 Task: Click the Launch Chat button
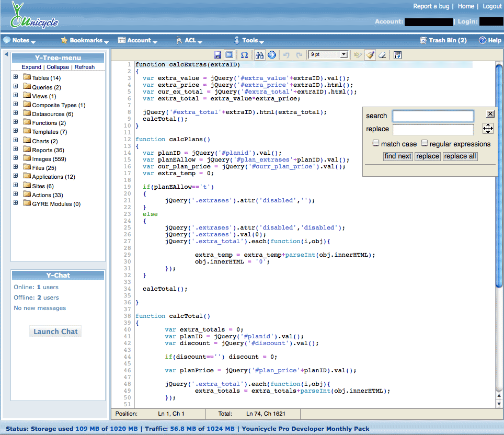point(55,331)
